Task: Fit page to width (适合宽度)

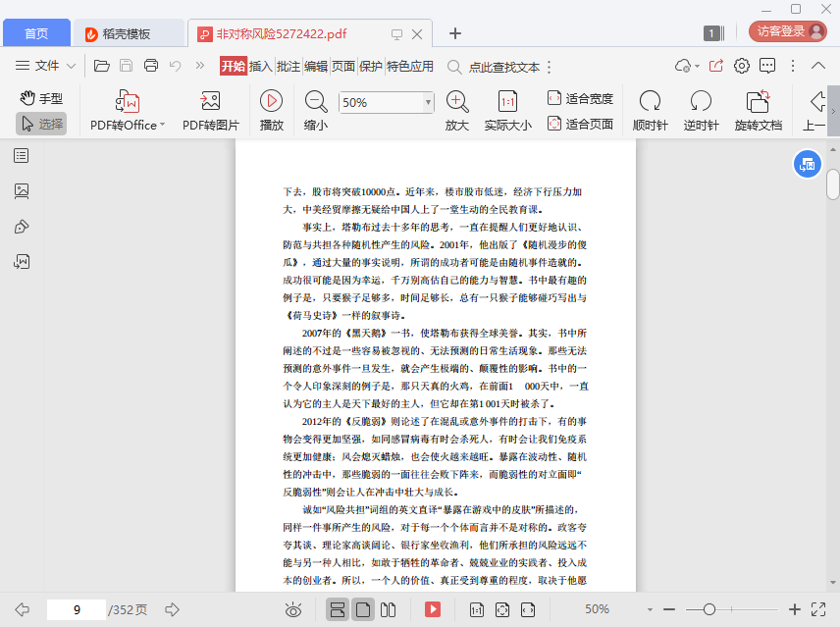Action: coord(580,98)
